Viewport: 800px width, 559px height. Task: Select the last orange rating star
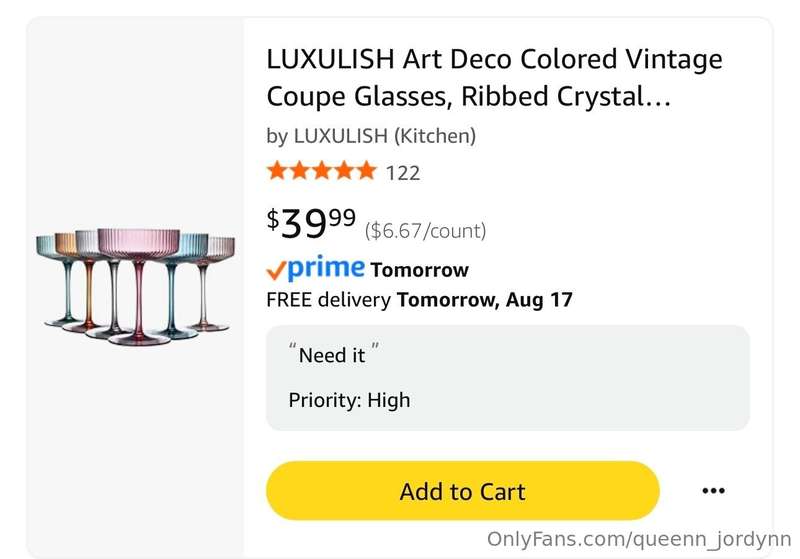366,170
